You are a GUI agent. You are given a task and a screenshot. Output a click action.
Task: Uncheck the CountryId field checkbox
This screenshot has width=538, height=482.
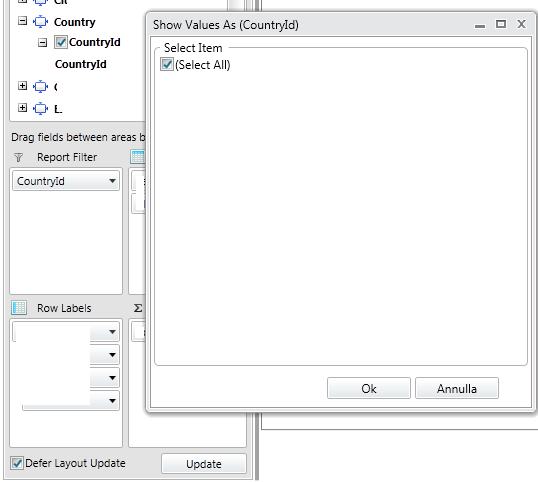(x=60, y=42)
